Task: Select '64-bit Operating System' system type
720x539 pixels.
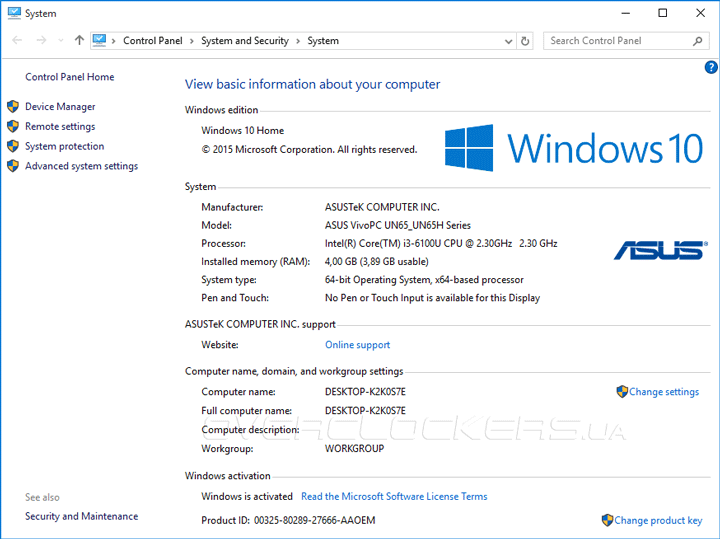Action: (x=377, y=280)
